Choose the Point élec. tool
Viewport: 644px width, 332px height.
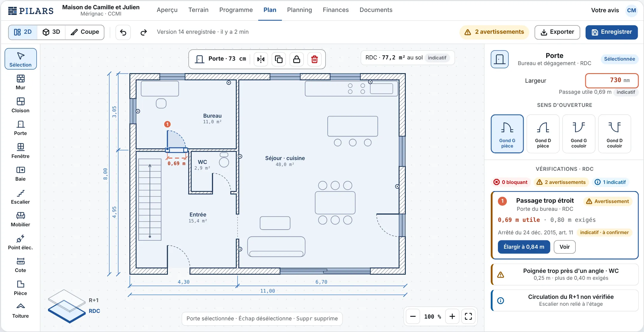pos(21,242)
